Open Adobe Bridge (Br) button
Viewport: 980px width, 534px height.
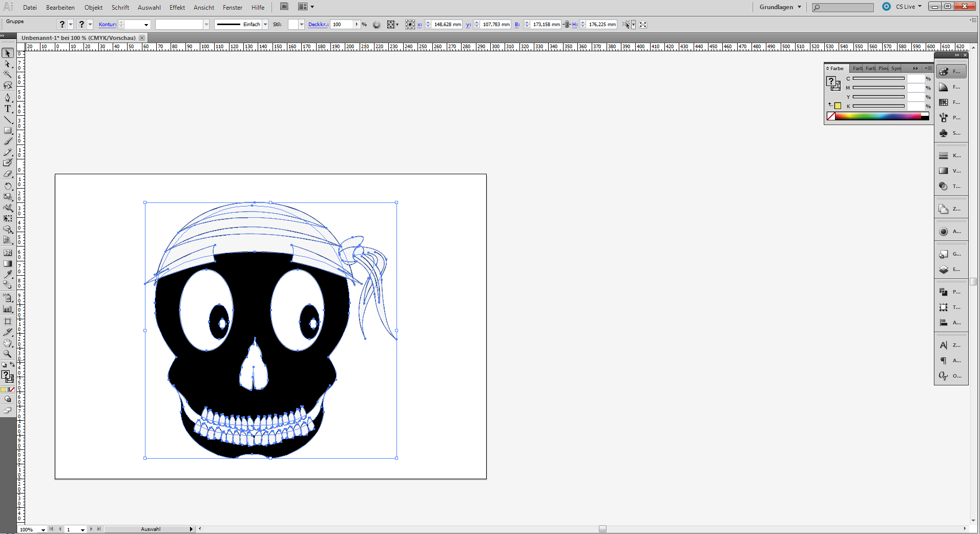point(284,7)
